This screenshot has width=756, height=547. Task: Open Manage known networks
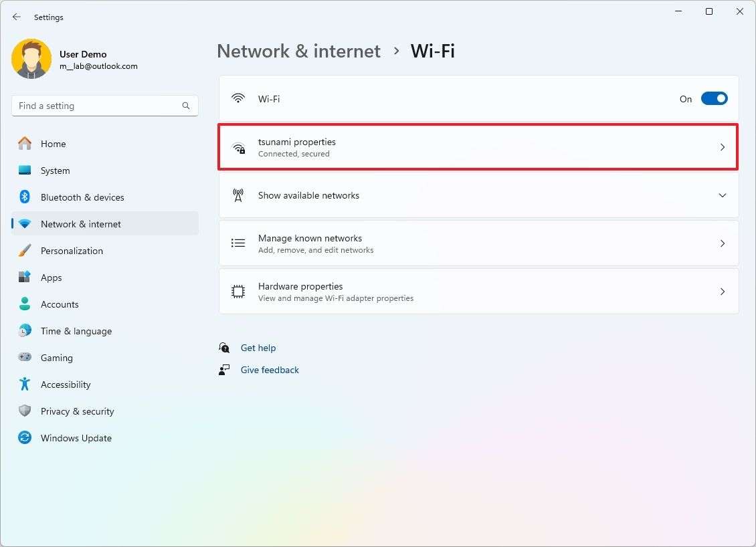pyautogui.click(x=310, y=243)
